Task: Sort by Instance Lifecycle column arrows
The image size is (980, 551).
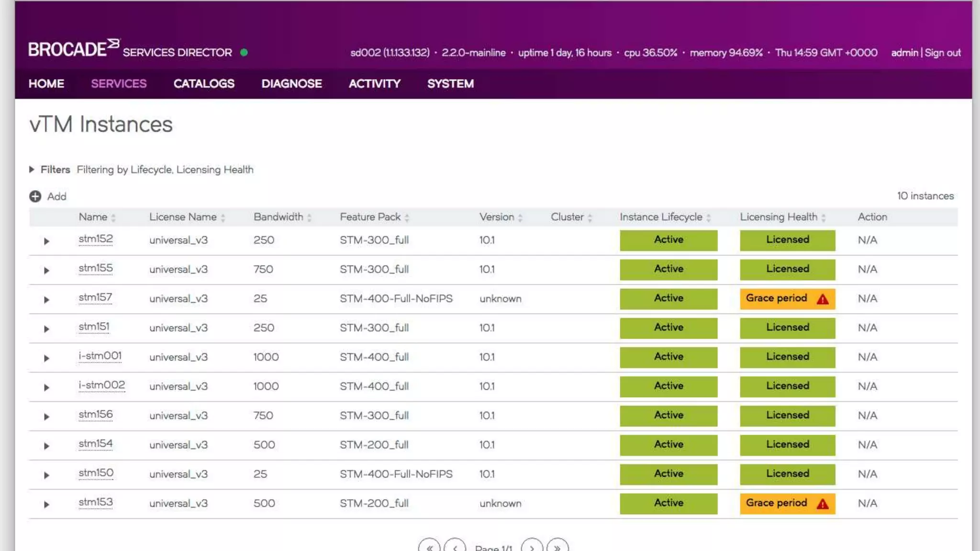Action: coord(709,218)
